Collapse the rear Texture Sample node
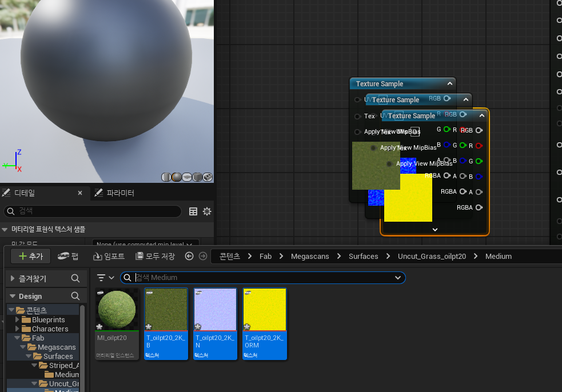562x392 pixels. pyautogui.click(x=450, y=83)
